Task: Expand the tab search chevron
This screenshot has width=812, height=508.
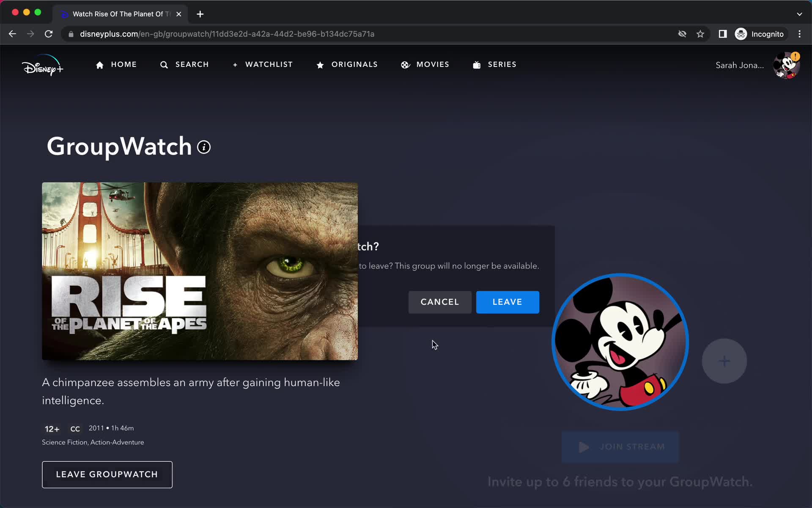Action: 799,14
